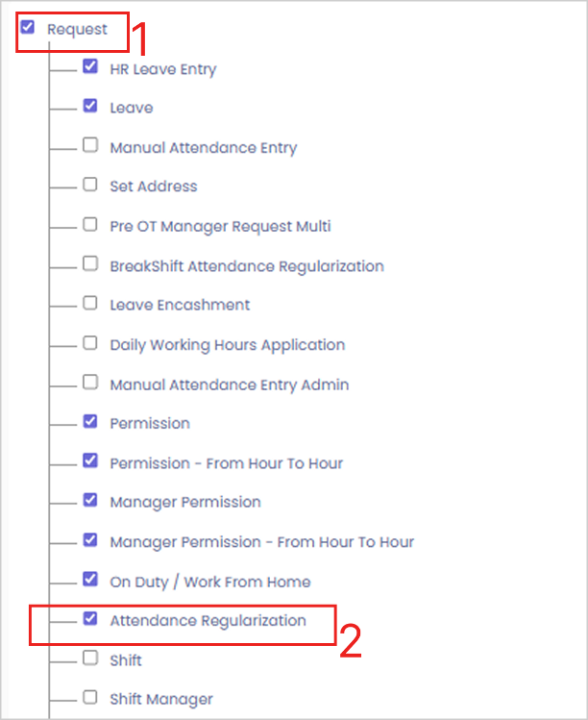Screen dimensions: 588x720
Task: Uncheck the Attendance Regularization checkbox
Action: [x=90, y=619]
